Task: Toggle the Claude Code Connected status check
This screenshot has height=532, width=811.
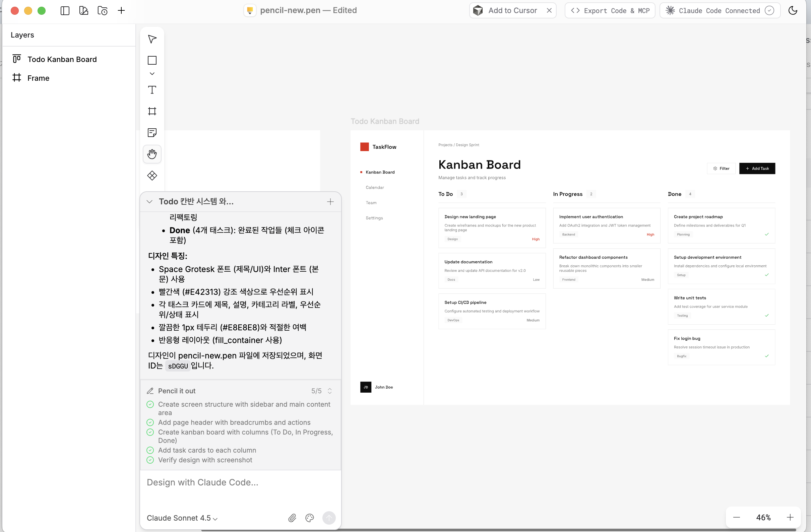Action: (769, 11)
